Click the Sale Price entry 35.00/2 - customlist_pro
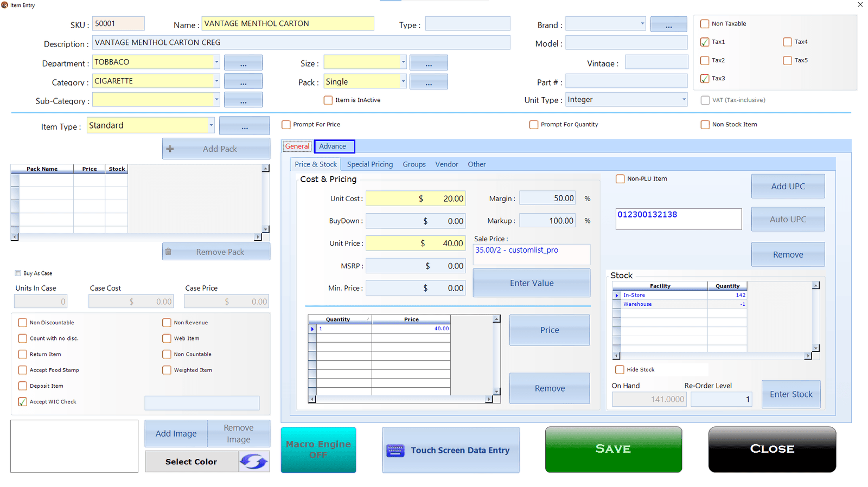The image size is (868, 487). 516,250
